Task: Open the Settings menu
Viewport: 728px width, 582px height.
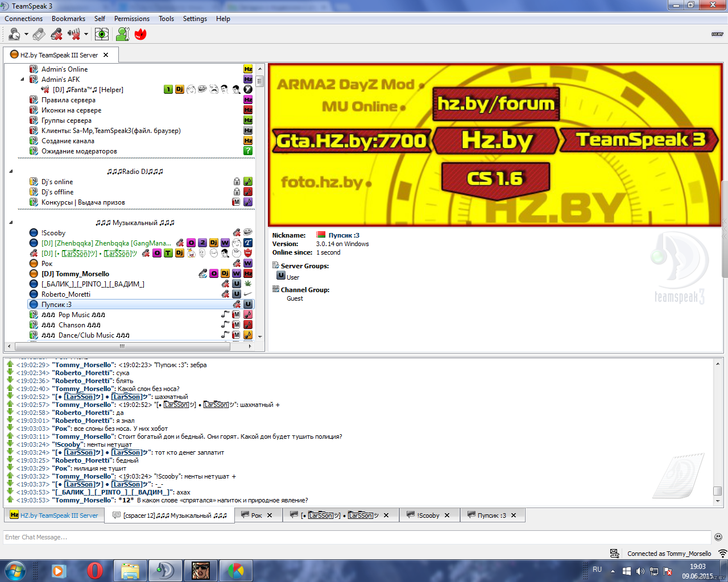Action: coord(195,19)
